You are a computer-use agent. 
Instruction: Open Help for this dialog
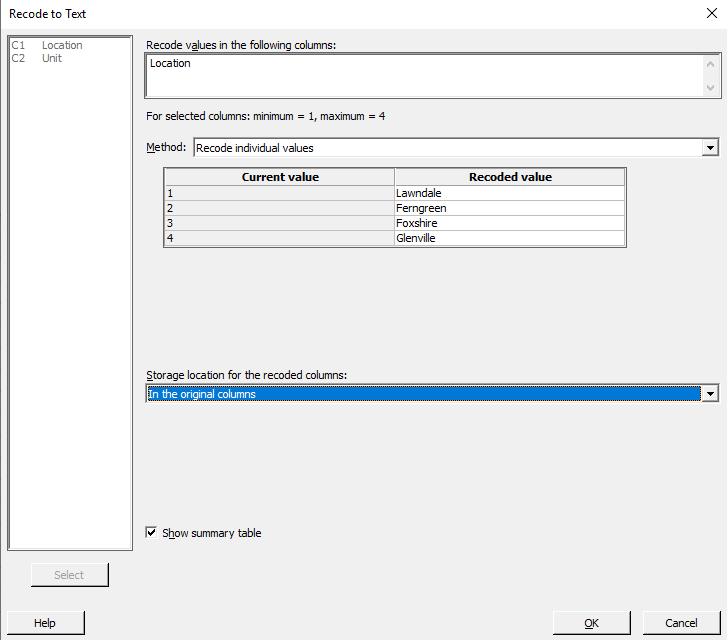45,623
